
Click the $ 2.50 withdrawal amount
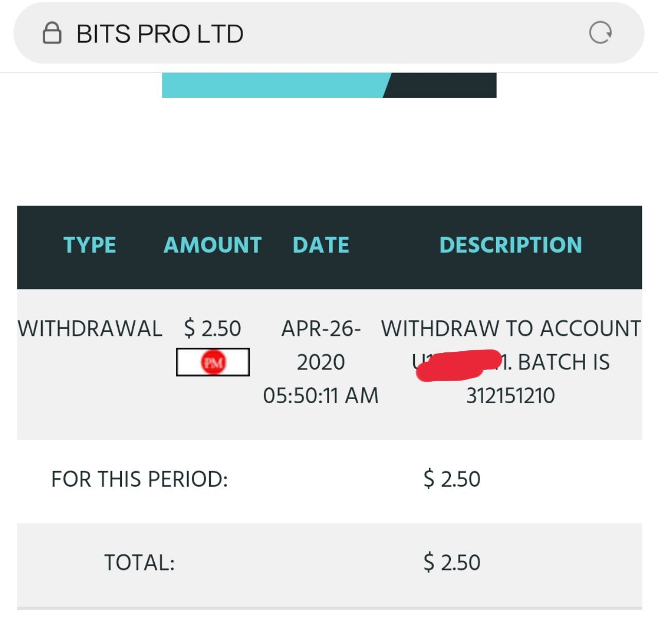tap(212, 329)
